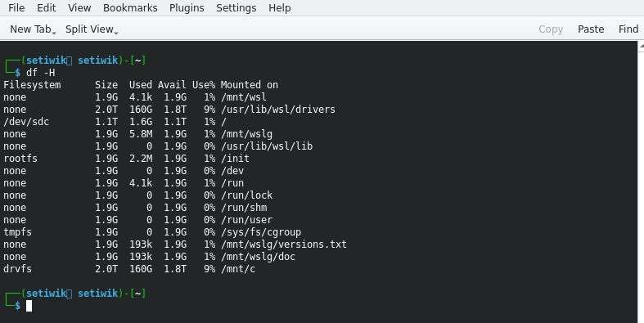644x323 pixels.
Task: Click the terminal cursor at the prompt
Action: coord(29,306)
